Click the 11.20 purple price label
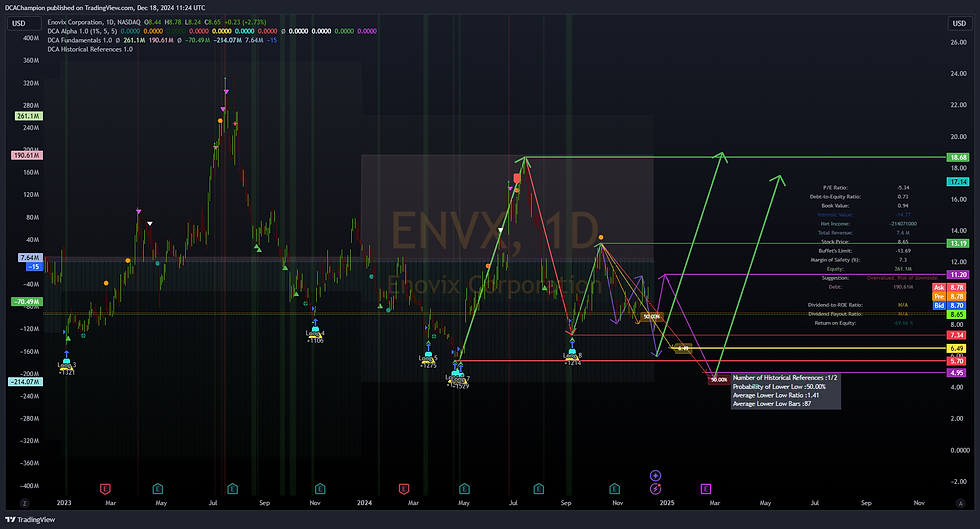The height and width of the screenshot is (529, 980). [x=958, y=275]
